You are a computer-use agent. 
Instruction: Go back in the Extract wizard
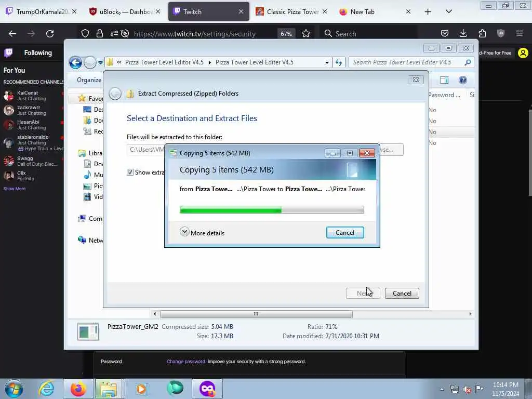click(115, 94)
